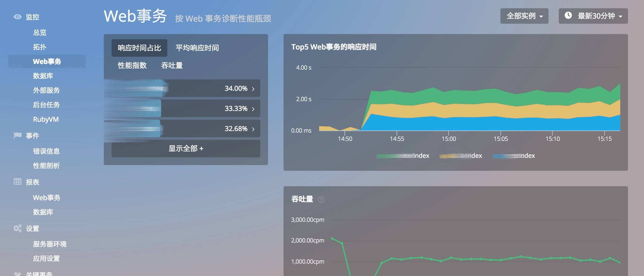Click the 32.68% percentage value

tap(236, 129)
